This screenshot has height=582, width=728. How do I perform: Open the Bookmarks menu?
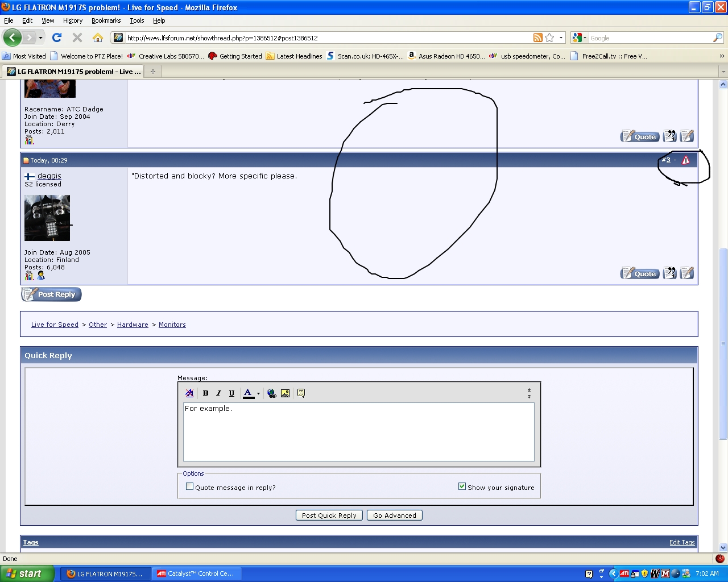tap(106, 20)
